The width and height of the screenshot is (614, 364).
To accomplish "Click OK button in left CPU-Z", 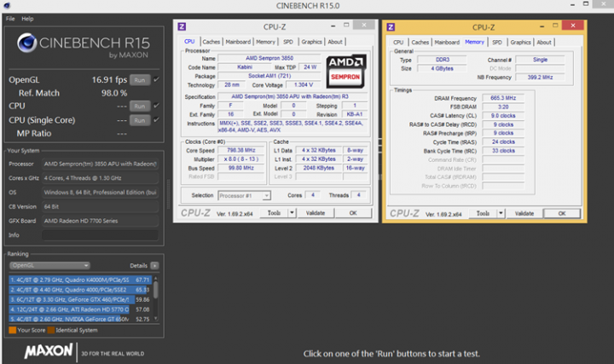I will pos(353,212).
